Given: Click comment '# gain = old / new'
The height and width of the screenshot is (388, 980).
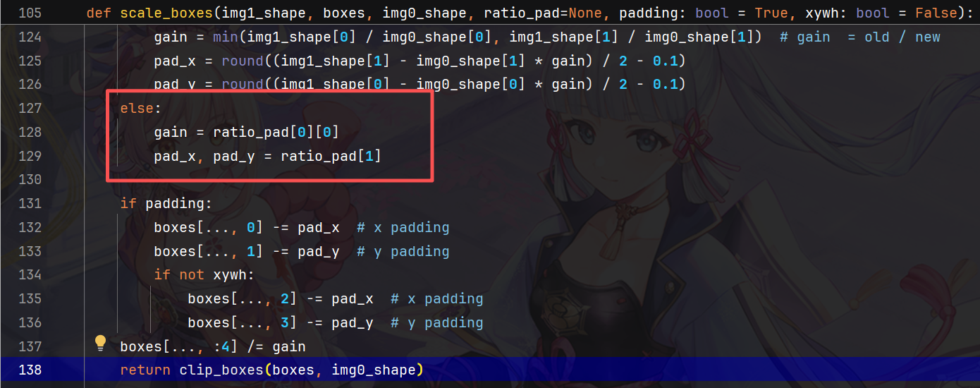Looking at the screenshot, I should 860,37.
